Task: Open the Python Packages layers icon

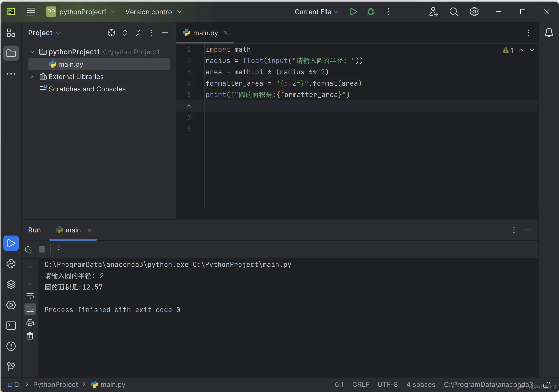Action: 11,284
